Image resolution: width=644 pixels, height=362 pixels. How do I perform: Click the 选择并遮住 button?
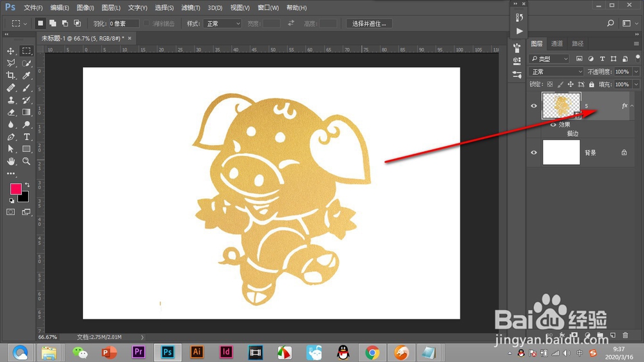click(x=369, y=23)
